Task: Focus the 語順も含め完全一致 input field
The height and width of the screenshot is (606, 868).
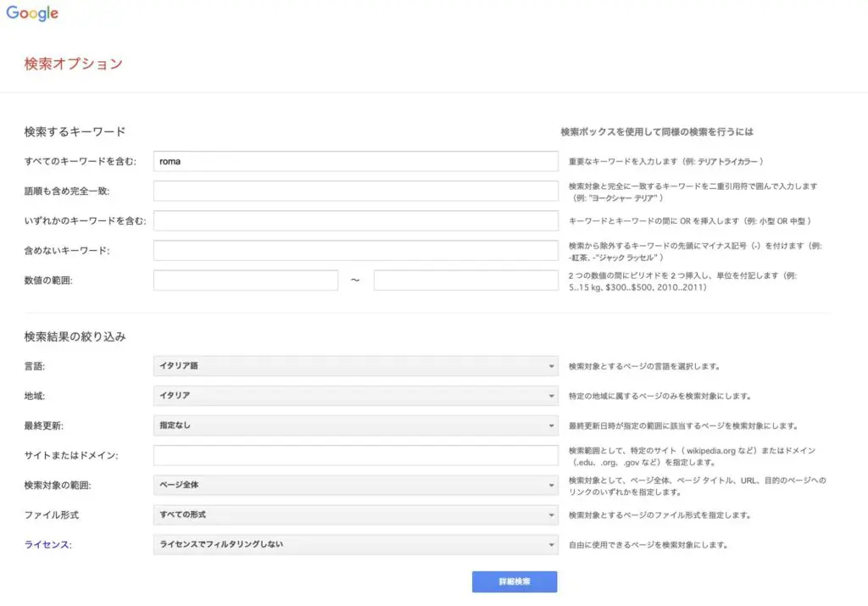Action: tap(355, 192)
